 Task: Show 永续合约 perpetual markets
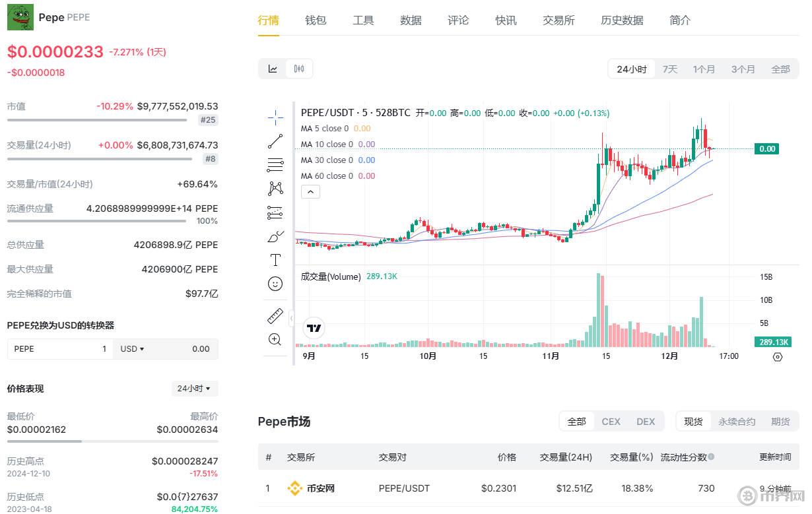point(737,422)
